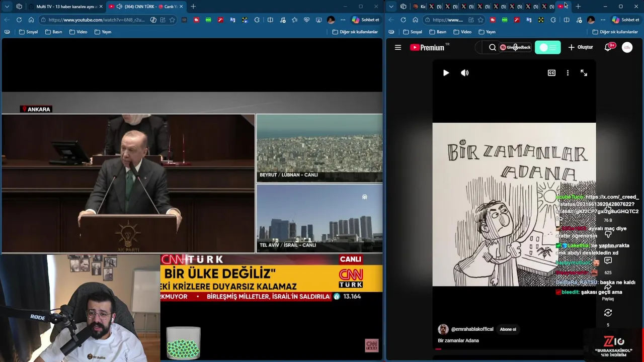Click the Bir Zamanlar Adana drawing video
Viewport: 644px width, 362px height.
514,205
